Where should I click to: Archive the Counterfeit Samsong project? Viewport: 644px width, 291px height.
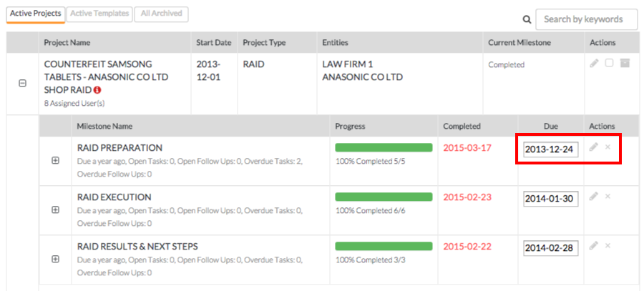[x=625, y=64]
